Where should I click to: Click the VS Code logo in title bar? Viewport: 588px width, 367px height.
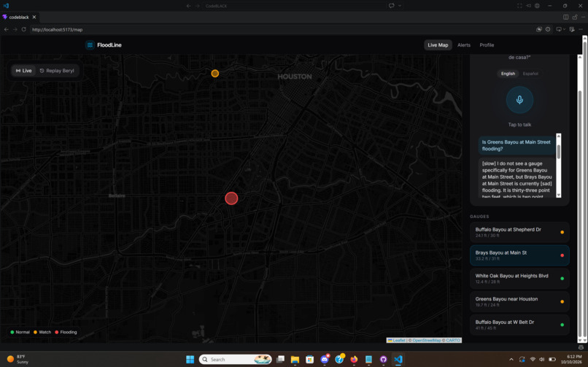[x=6, y=6]
